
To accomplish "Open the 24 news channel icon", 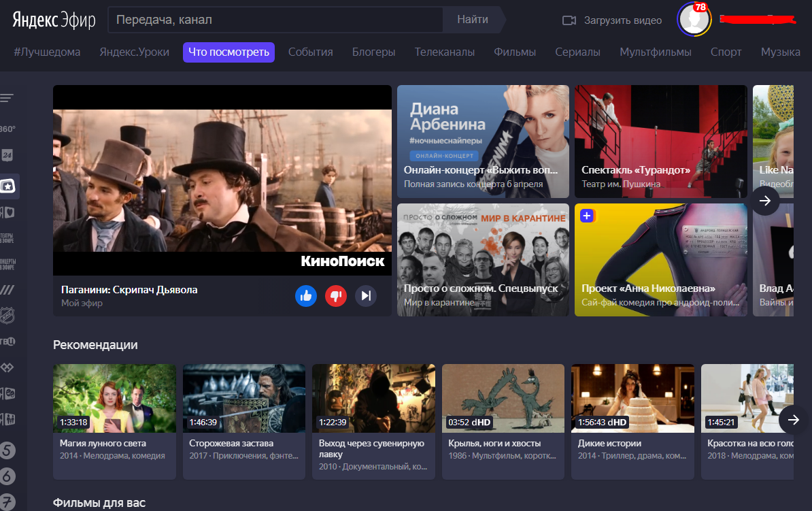I will pyautogui.click(x=7, y=155).
